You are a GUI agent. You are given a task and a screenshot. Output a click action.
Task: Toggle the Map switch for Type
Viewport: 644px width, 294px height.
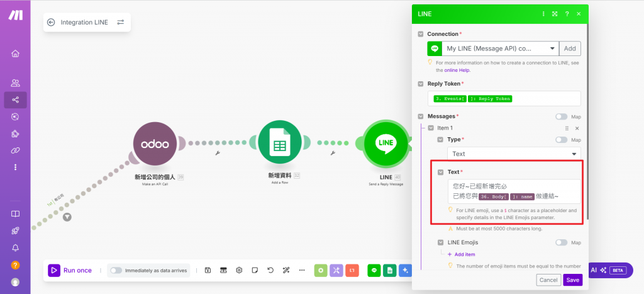pyautogui.click(x=561, y=140)
